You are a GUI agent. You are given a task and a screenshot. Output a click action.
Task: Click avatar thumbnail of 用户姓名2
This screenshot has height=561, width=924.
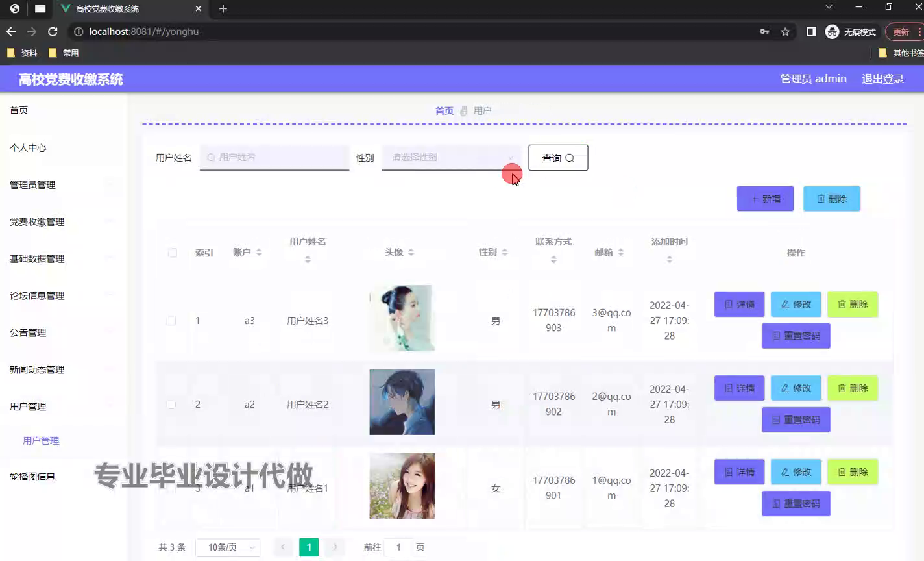402,402
